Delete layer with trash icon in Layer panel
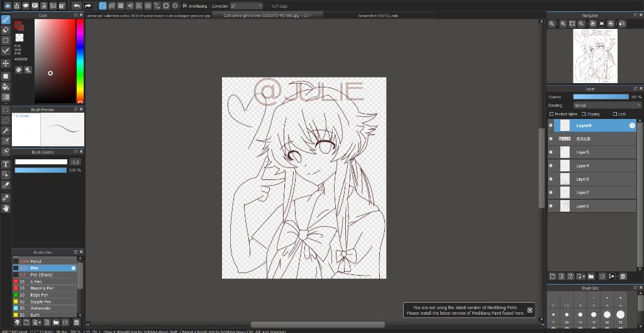This screenshot has height=333, width=644. [623, 276]
